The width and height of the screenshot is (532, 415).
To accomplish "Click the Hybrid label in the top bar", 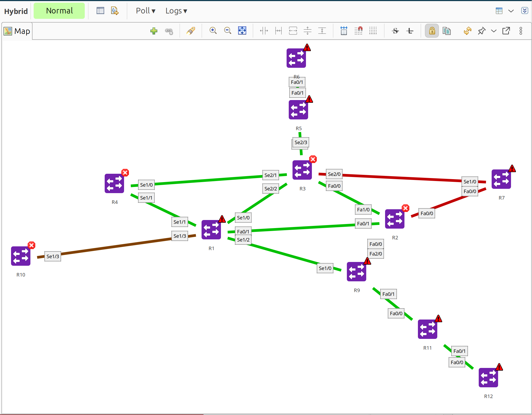I will click(x=16, y=11).
